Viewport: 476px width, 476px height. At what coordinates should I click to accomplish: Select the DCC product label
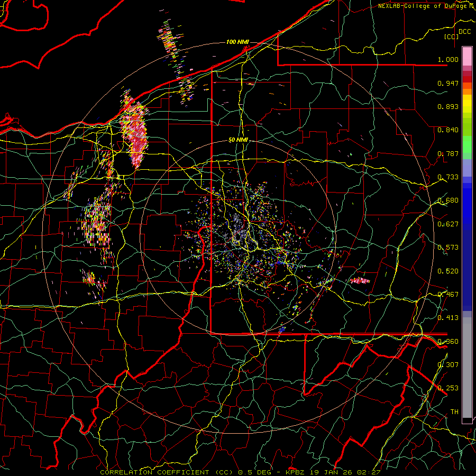pyautogui.click(x=465, y=32)
